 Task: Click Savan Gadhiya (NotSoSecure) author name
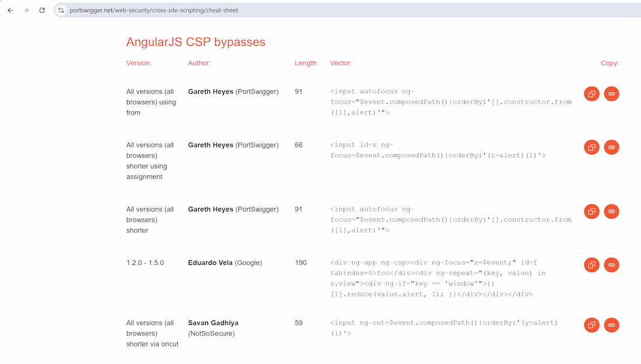click(213, 328)
